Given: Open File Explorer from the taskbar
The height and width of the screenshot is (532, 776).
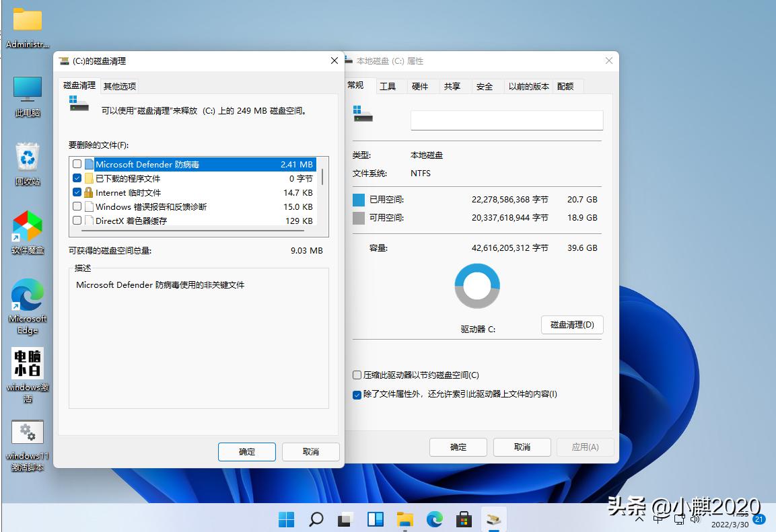Looking at the screenshot, I should click(x=404, y=519).
